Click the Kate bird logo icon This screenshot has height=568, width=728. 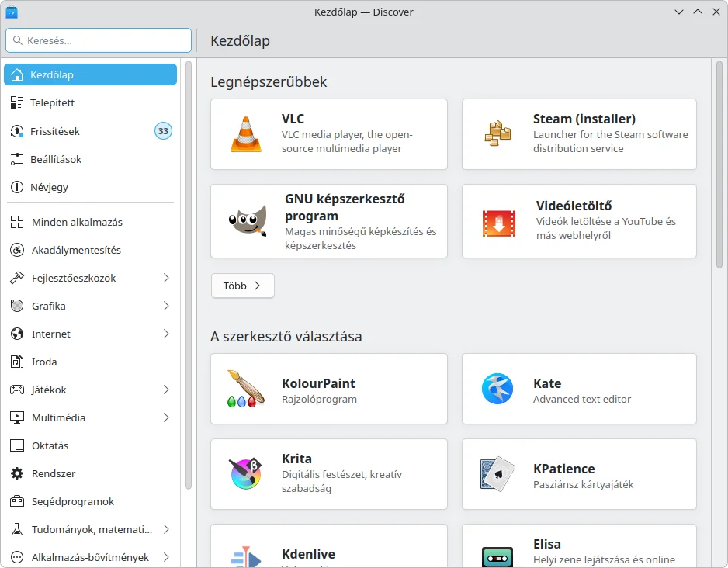(497, 389)
